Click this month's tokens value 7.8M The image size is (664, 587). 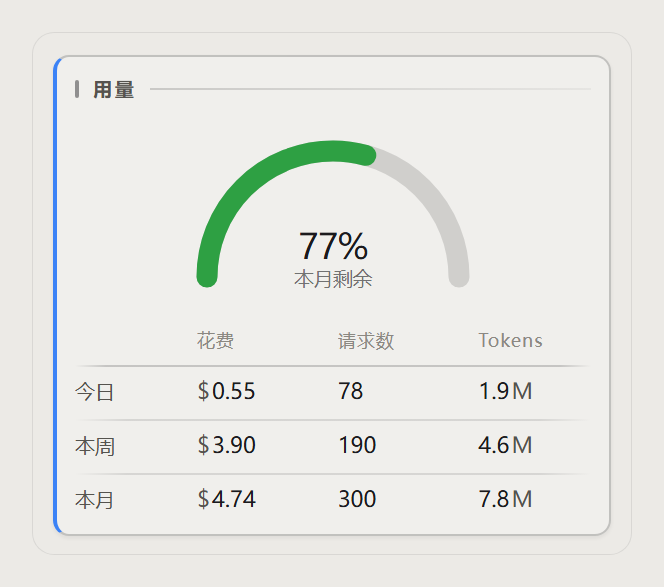pyautogui.click(x=505, y=498)
